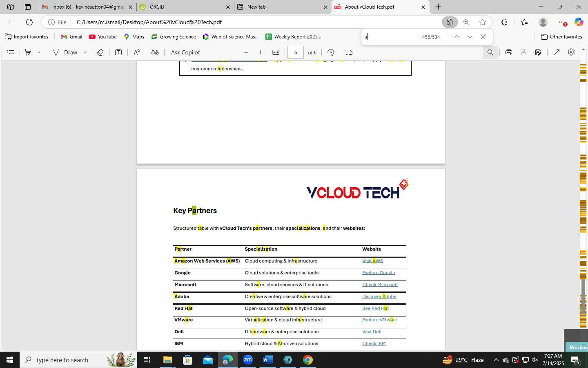Open Chrome from the taskbar
The width and height of the screenshot is (588, 368).
(308, 360)
